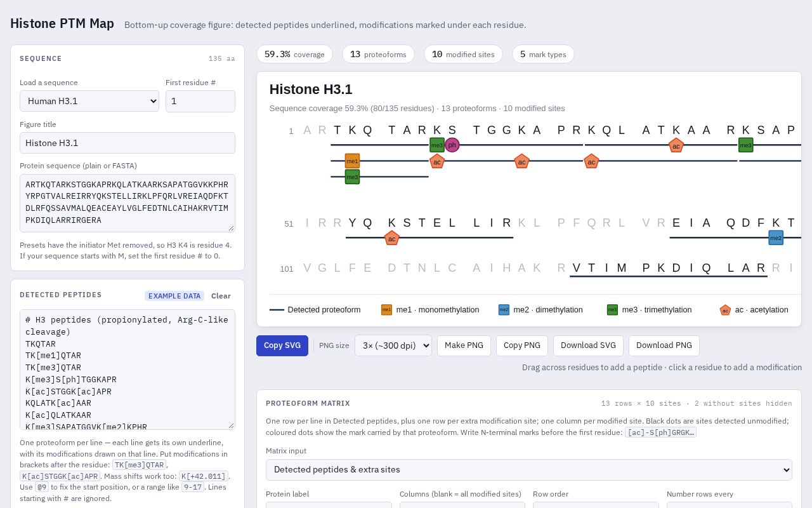Click the @9 start position code example
The image size is (812, 508).
[42, 487]
